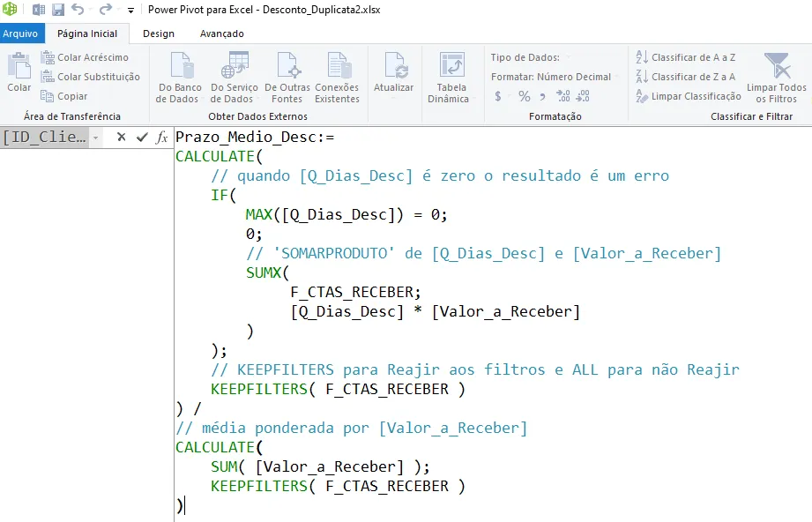Viewport: 812px width, 522px height.
Task: Click KEEPFILTERS( F_CTAS_RECEBER ) after the KEEPFILTERS comment
Action: [x=339, y=390]
